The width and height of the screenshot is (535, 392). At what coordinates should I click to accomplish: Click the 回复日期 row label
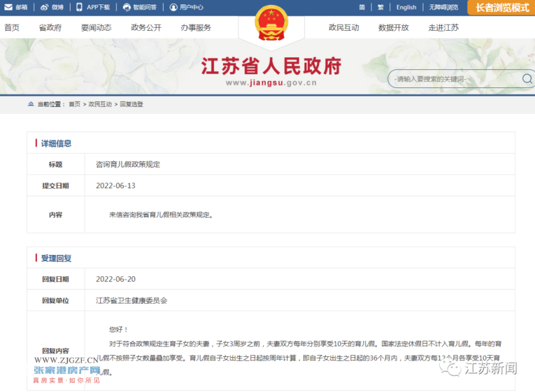click(x=55, y=279)
